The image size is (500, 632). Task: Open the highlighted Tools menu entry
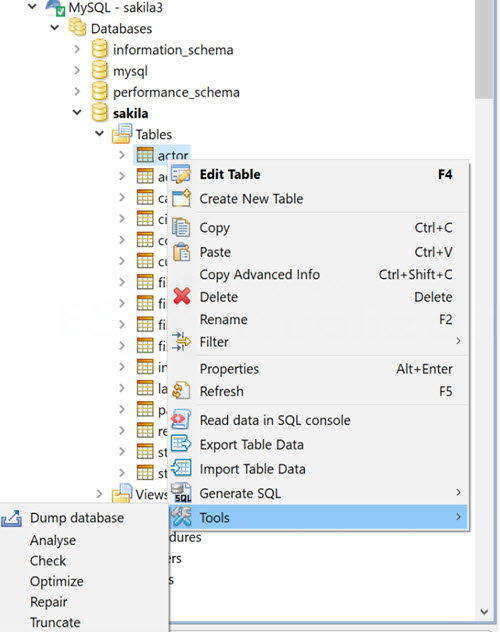[319, 517]
